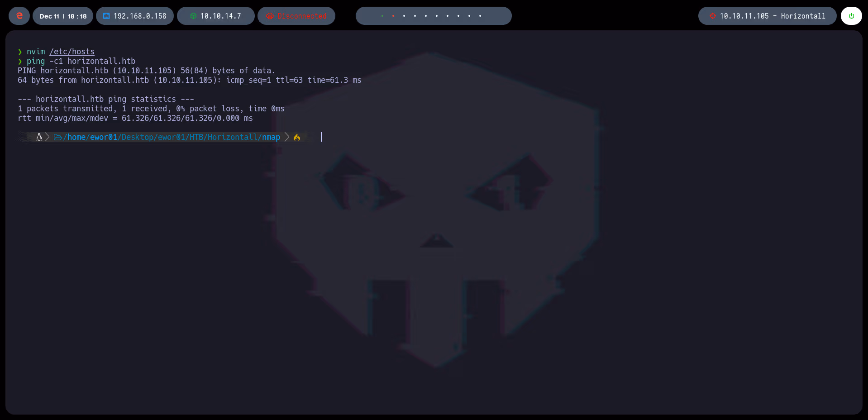Expand the chevron before the home path
The width and height of the screenshot is (868, 420).
click(48, 137)
